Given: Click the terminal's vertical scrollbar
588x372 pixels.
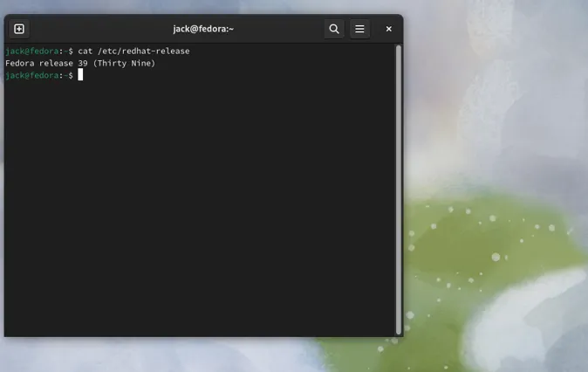Looking at the screenshot, I should click(x=398, y=189).
